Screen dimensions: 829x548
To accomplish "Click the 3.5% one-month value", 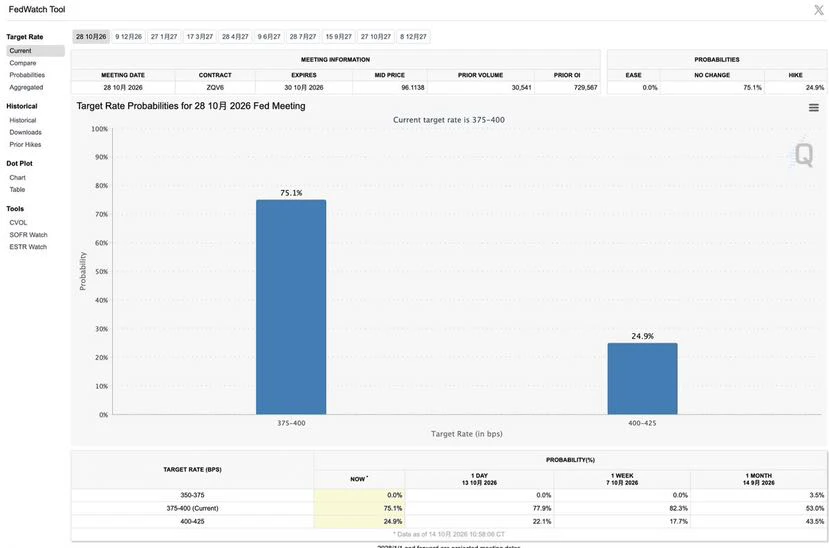I will point(817,495).
